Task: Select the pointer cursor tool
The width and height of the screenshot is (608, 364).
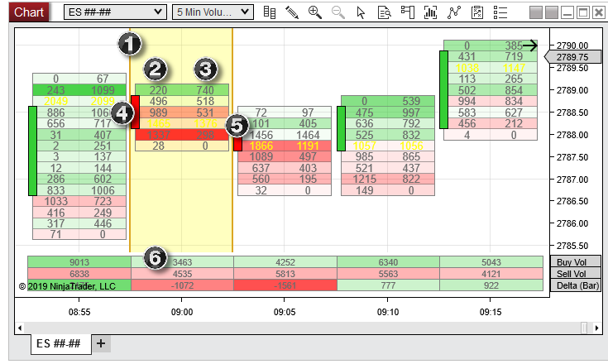Action: click(361, 12)
